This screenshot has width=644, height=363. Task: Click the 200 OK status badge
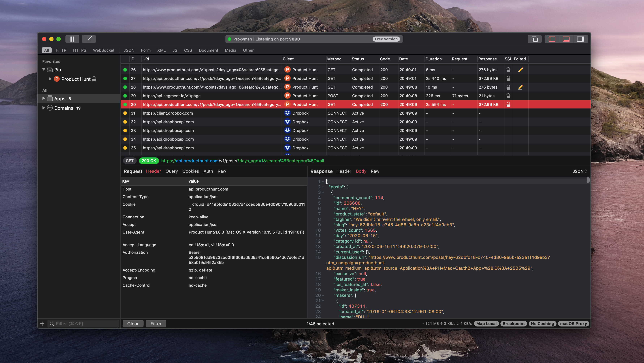pyautogui.click(x=148, y=161)
